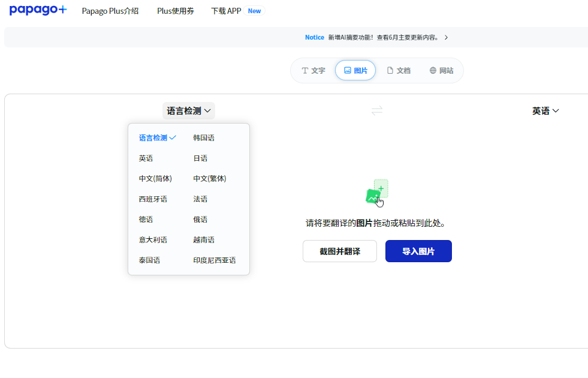Viewport: 588px width, 378px height.
Task: Click the 导入图片 button
Action: coord(418,251)
